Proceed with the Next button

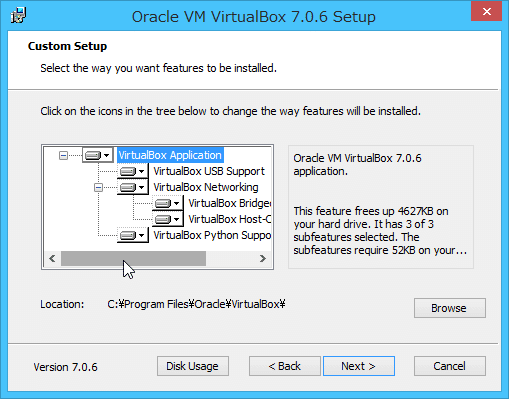click(x=359, y=366)
